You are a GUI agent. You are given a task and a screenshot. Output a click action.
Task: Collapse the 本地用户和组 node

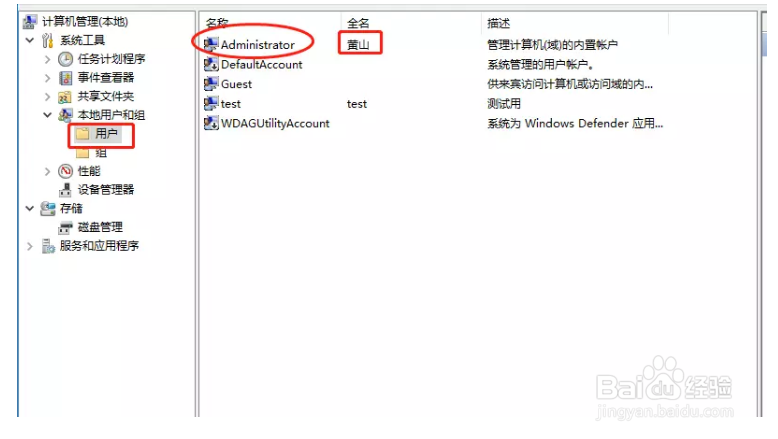coord(48,115)
